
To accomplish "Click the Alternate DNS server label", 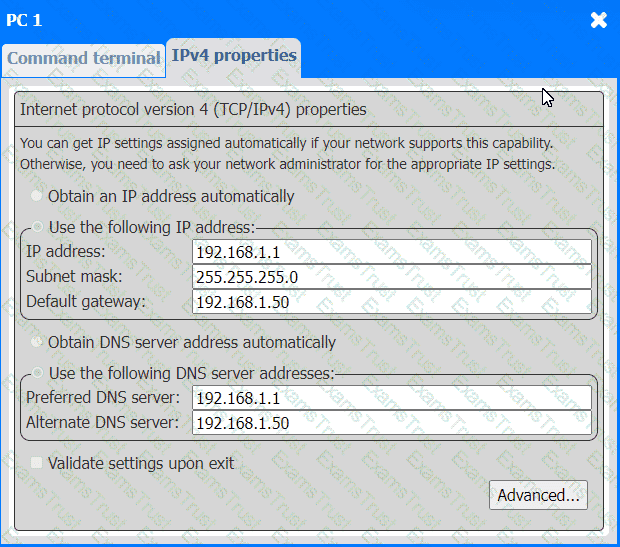I will [x=102, y=423].
